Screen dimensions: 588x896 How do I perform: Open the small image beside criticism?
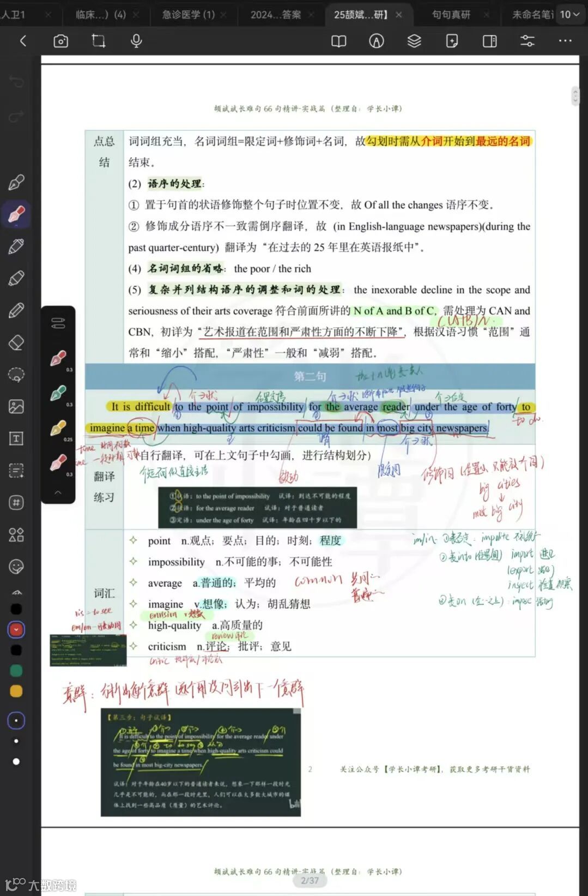[88, 650]
